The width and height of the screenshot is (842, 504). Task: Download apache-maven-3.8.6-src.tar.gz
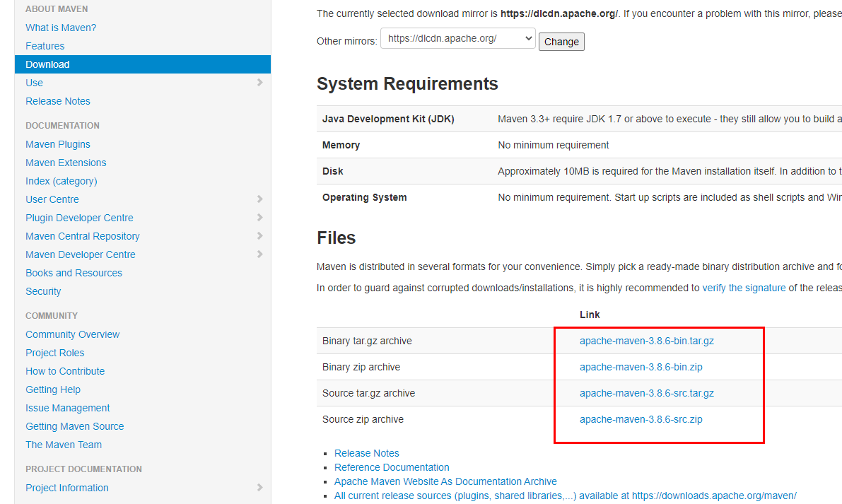[647, 394]
